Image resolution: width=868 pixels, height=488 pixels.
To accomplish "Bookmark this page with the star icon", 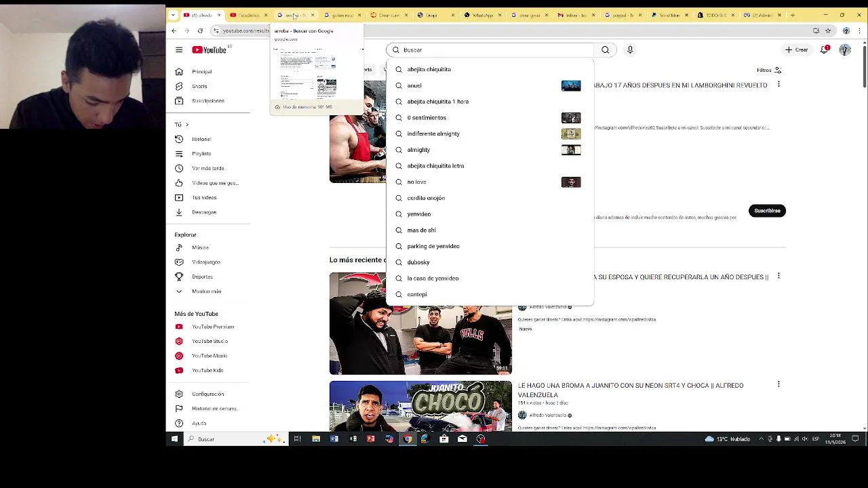I will point(828,30).
